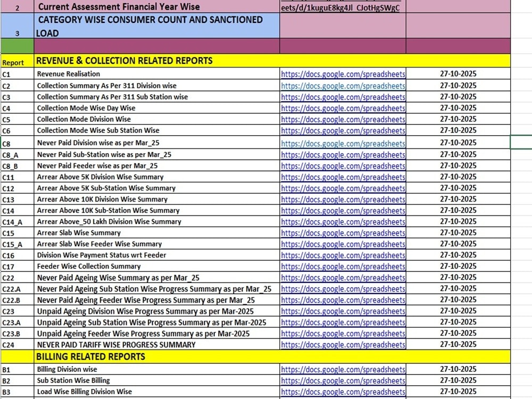Select report code cell B1

[x=17, y=370]
